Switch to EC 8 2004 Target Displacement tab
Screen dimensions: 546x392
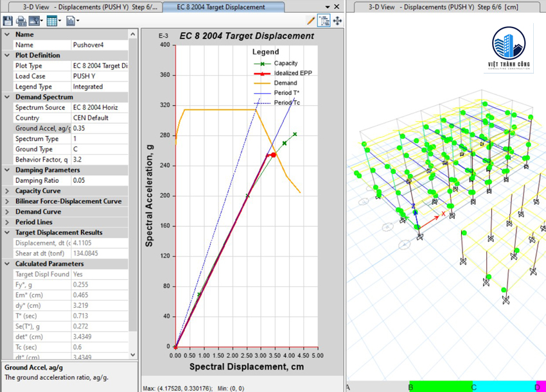point(222,7)
